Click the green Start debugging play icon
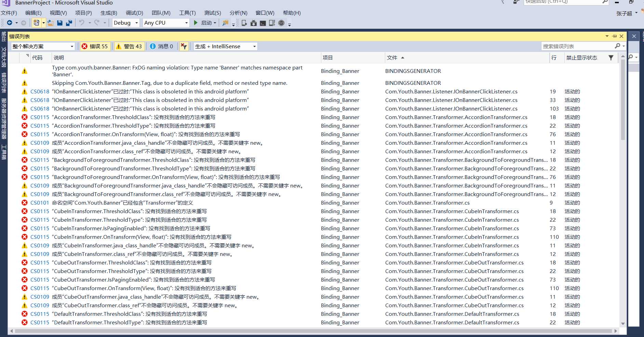Screen dimensions: 644x337 [x=196, y=23]
